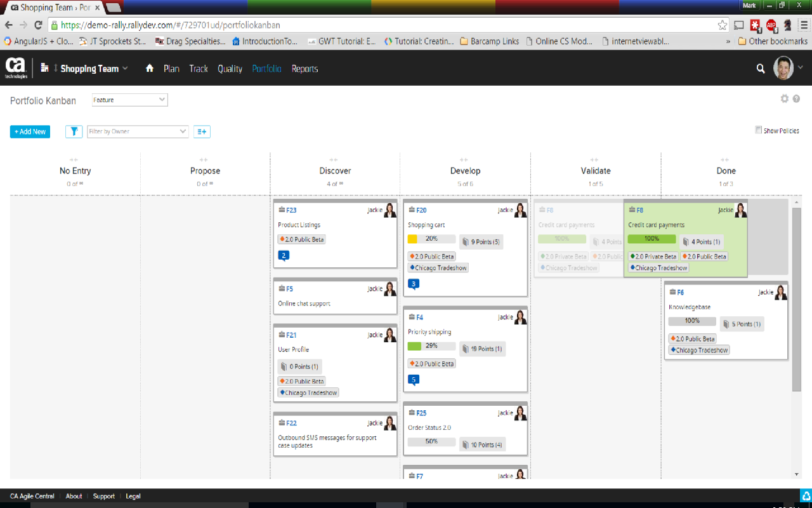Click the 20% progress bar on Shopping cart
The height and width of the screenshot is (508, 812).
(x=431, y=239)
